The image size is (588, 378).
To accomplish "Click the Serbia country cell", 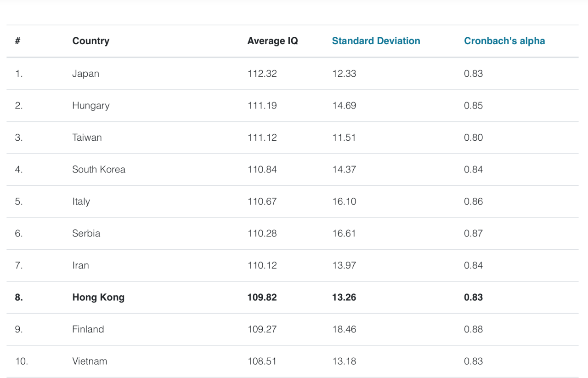I will pyautogui.click(x=86, y=234).
